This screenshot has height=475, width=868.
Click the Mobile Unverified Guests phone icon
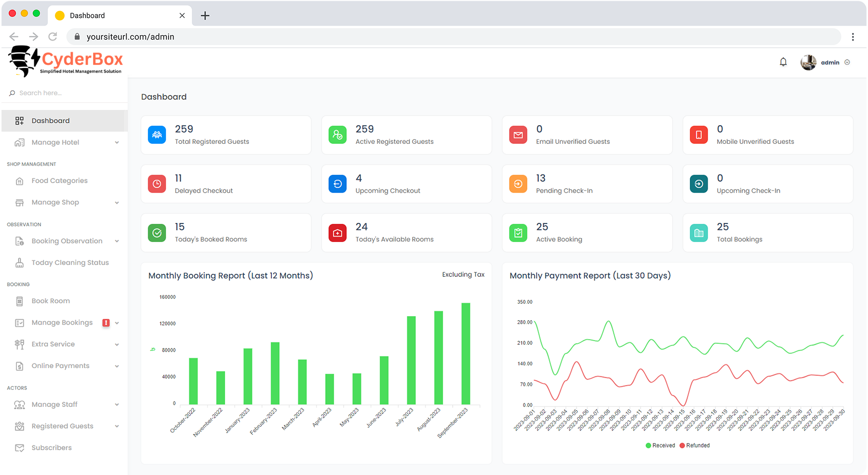coord(699,135)
